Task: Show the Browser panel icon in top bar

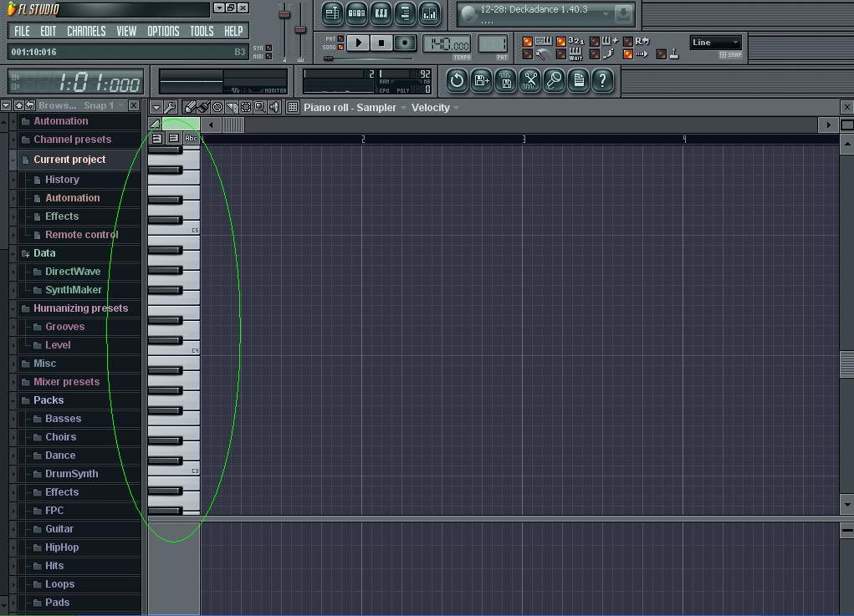Action: pos(405,13)
